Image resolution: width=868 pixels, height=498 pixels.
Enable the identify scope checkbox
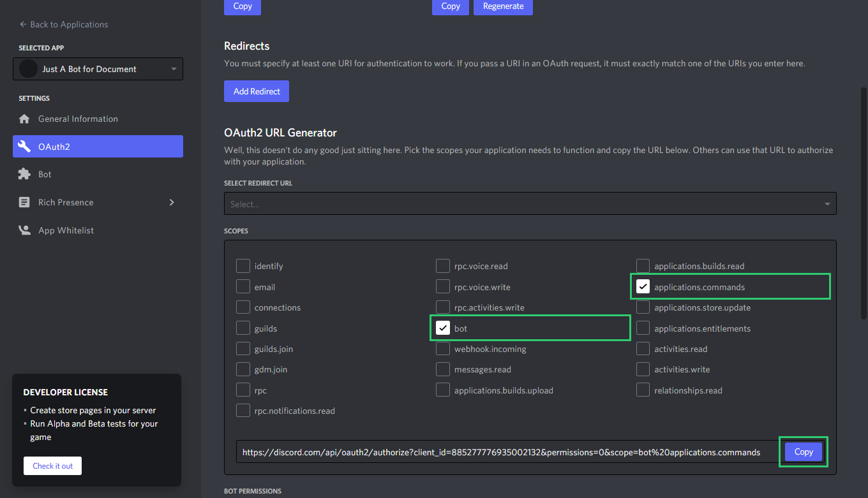(x=243, y=266)
